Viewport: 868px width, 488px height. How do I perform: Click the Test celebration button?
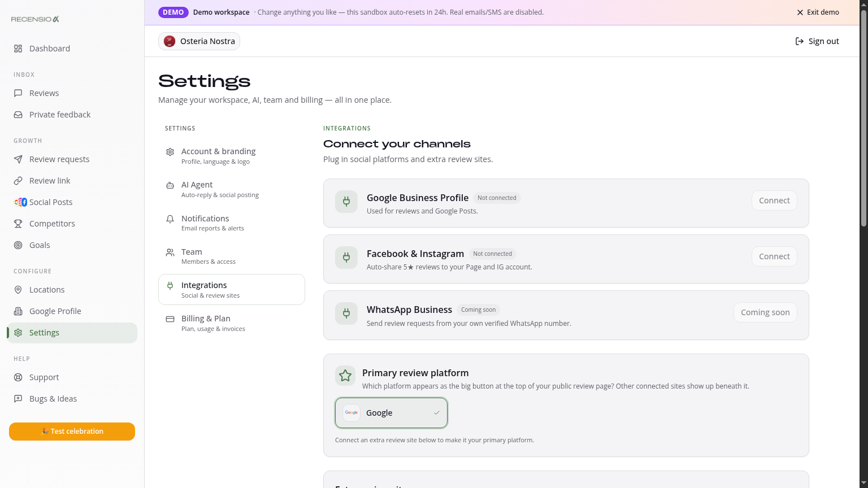pyautogui.click(x=72, y=432)
